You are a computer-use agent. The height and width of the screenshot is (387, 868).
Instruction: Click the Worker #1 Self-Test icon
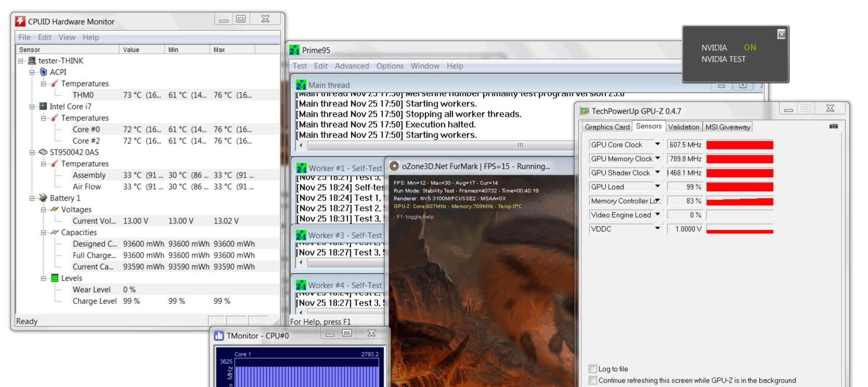302,168
